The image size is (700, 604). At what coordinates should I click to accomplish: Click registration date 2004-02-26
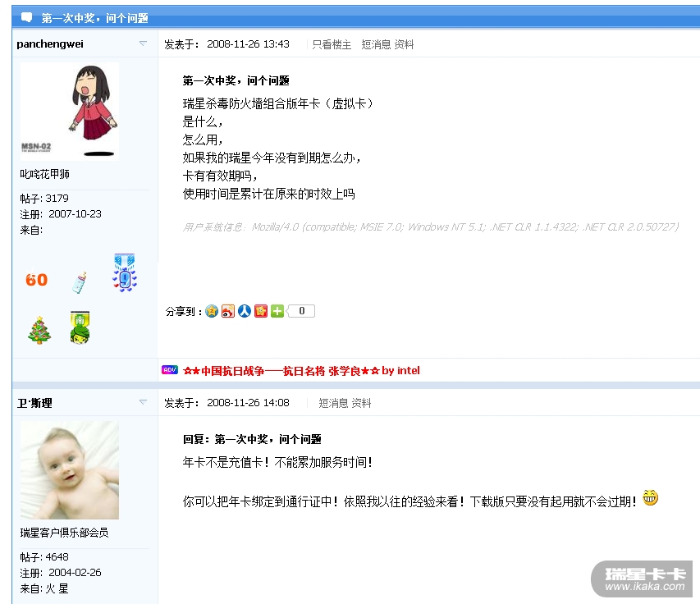point(75,573)
